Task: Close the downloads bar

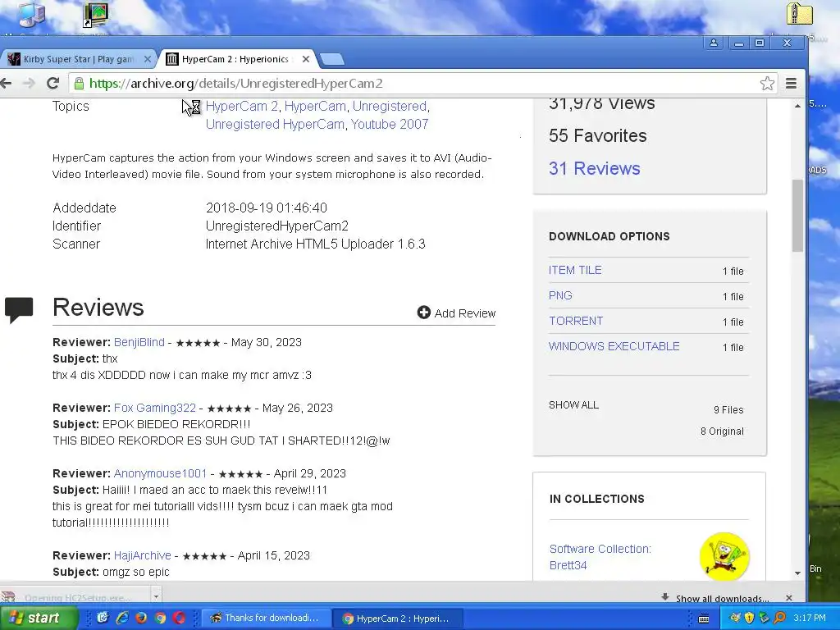Action: coord(788,597)
